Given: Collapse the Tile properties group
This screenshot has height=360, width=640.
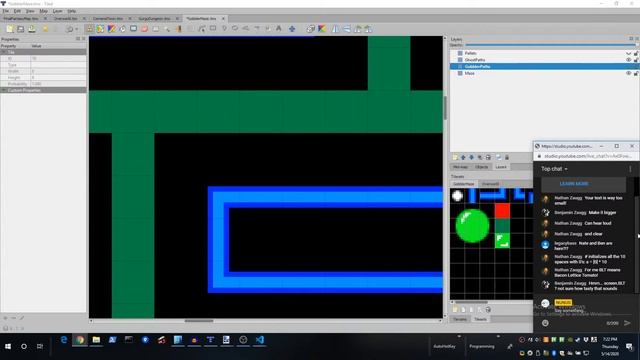Looking at the screenshot, I should tap(3, 52).
